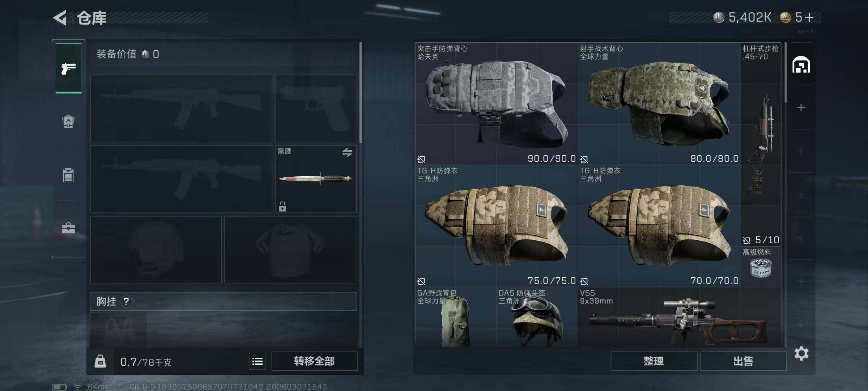
Task: Click the chest rig help question mark
Action: [x=126, y=301]
